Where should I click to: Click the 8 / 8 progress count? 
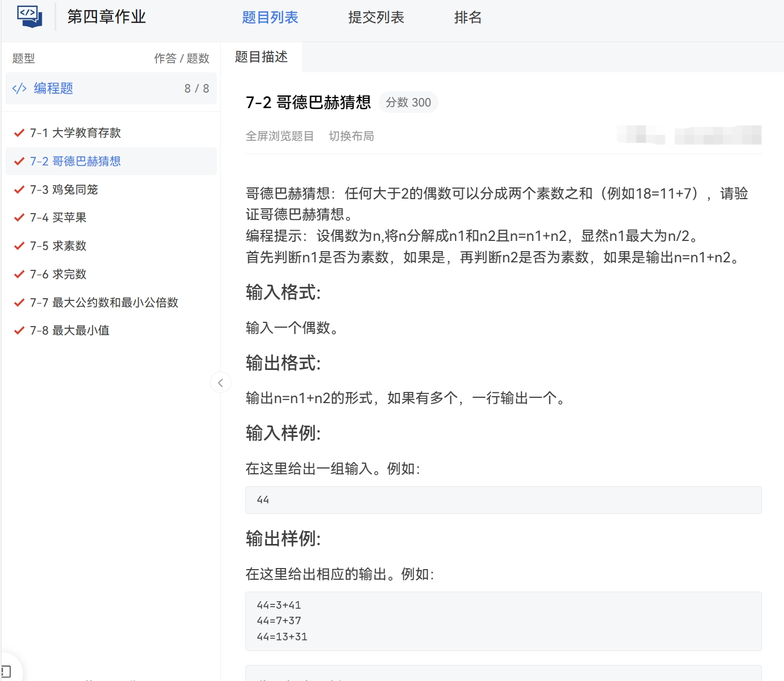[197, 88]
